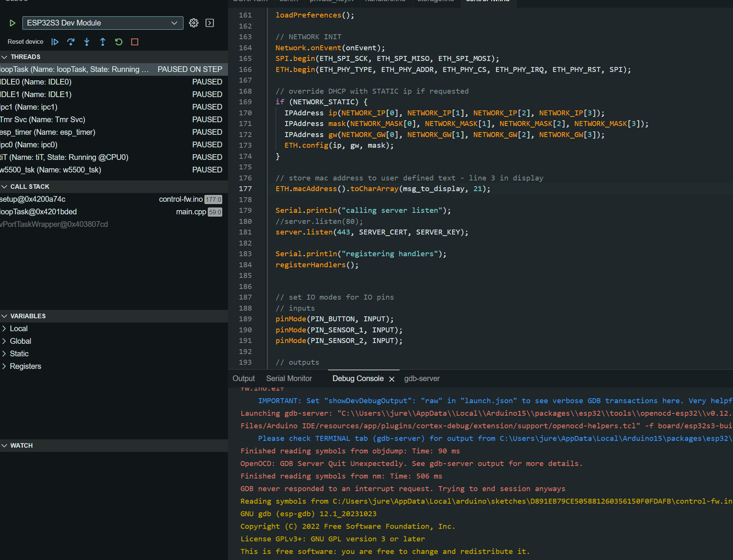This screenshot has width=733, height=560.
Task: Open the debug configuration gear icon
Action: [x=194, y=23]
